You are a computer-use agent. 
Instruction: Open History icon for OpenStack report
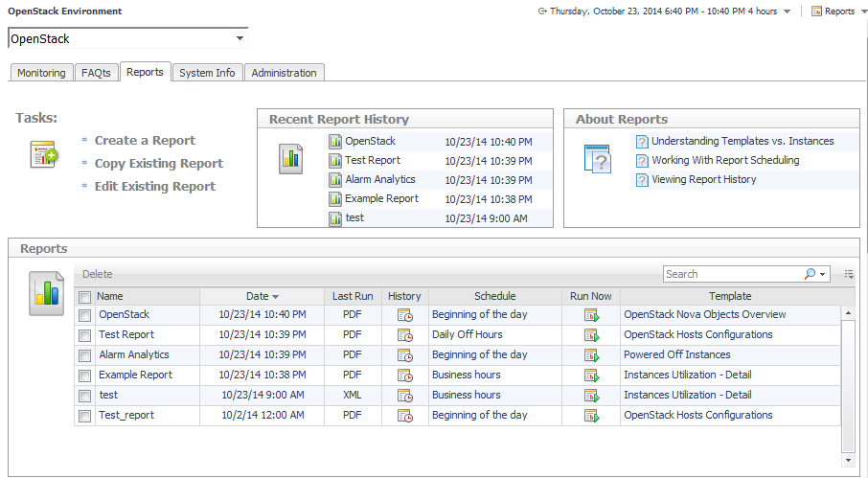click(x=404, y=315)
